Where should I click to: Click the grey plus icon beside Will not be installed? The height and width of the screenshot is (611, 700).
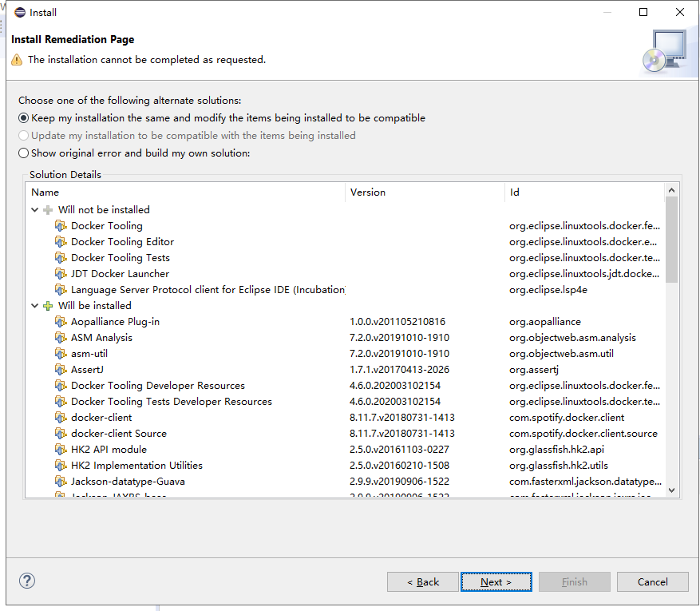pyautogui.click(x=48, y=210)
